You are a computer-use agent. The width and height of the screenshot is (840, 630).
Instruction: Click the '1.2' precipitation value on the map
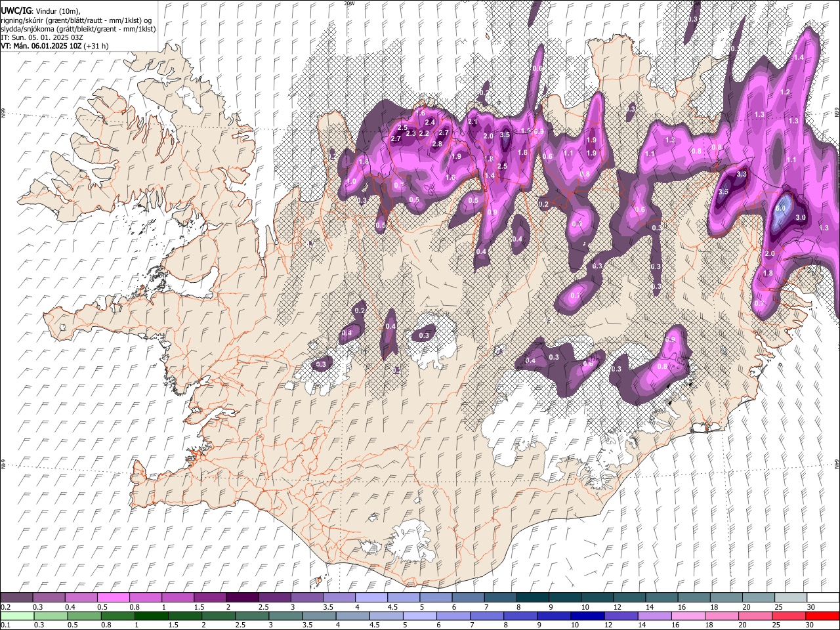point(785,93)
